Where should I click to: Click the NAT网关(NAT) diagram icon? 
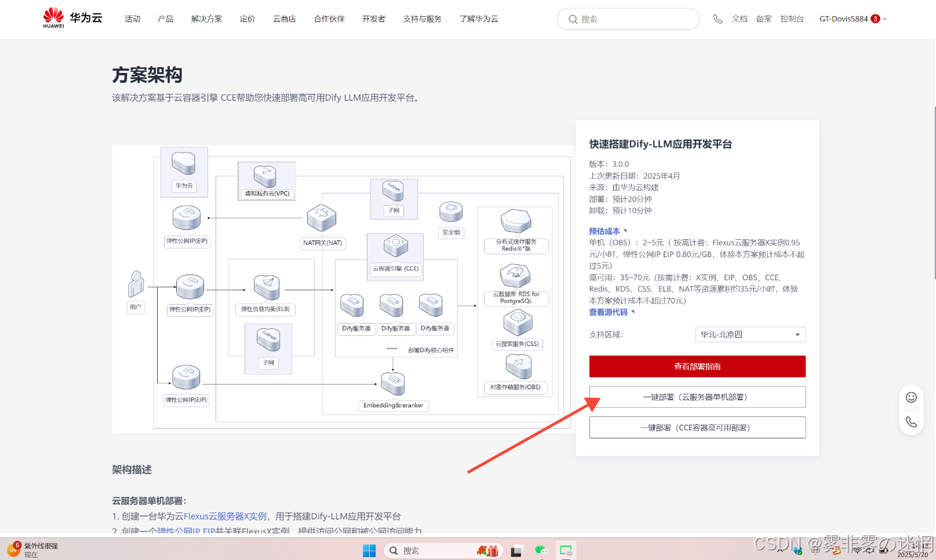pyautogui.click(x=322, y=218)
